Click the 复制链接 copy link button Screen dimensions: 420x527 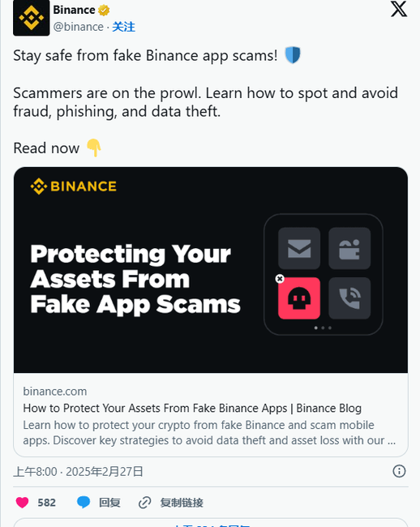click(182, 503)
